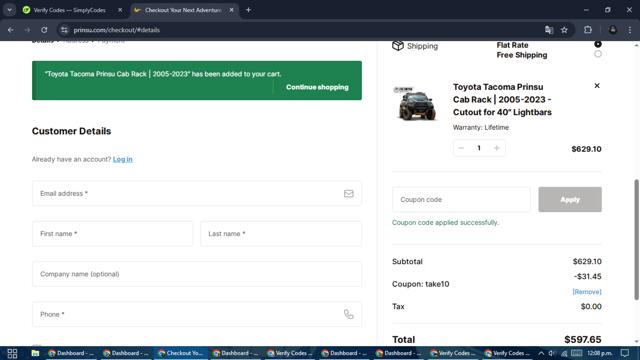Viewport: 640px width, 360px height.
Task: Close the Checkout Your Next Adventure tab
Action: click(x=231, y=10)
